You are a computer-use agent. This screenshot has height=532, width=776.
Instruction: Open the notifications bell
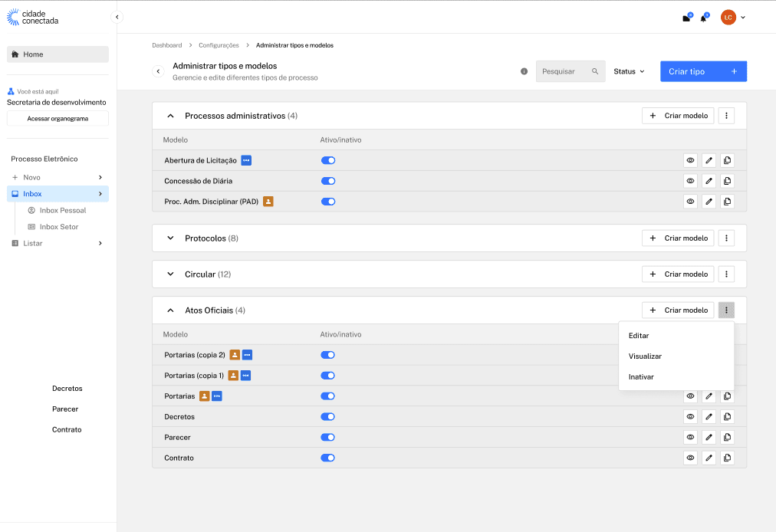coord(704,18)
